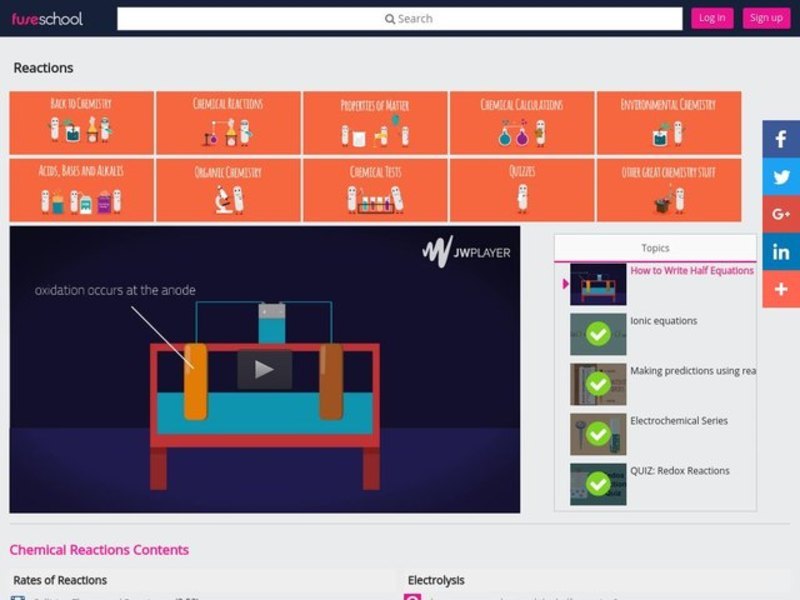Click green checkmark on Ionic equations thumbnail
The height and width of the screenshot is (600, 800).
coord(598,334)
